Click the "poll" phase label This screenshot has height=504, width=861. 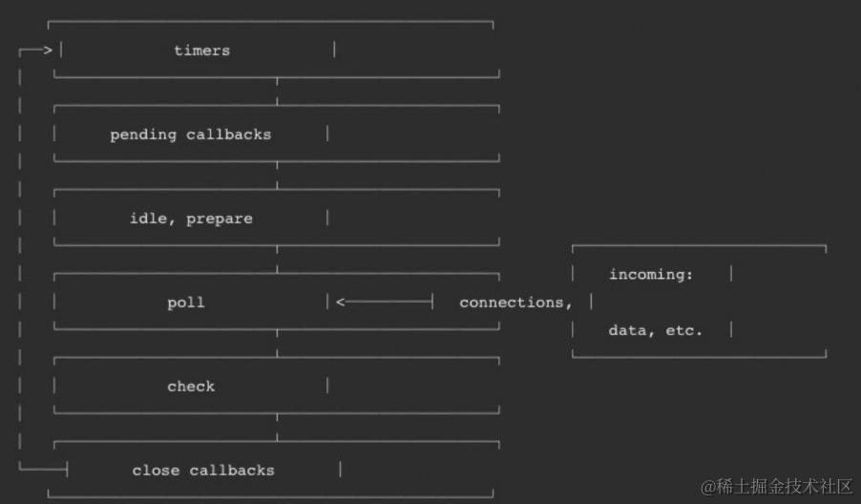186,303
